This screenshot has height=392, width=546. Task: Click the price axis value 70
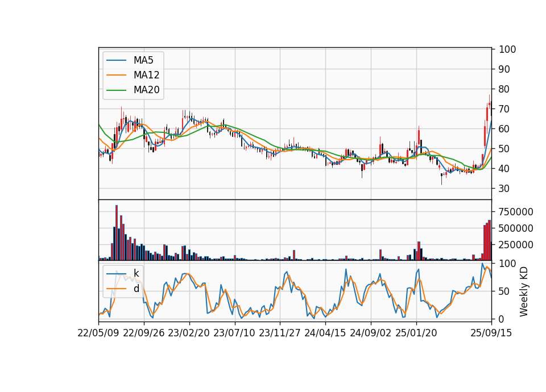coord(504,109)
